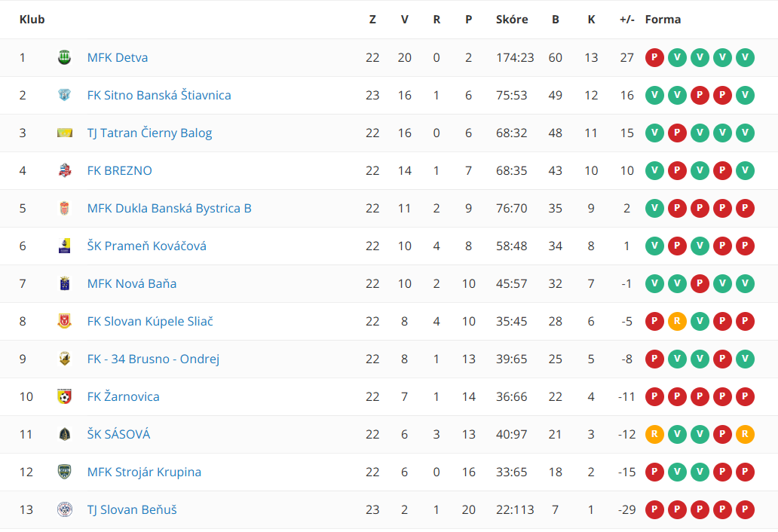The width and height of the screenshot is (778, 532).
Task: Click the ŠK SÁSOVÁ club crest
Action: tap(65, 434)
